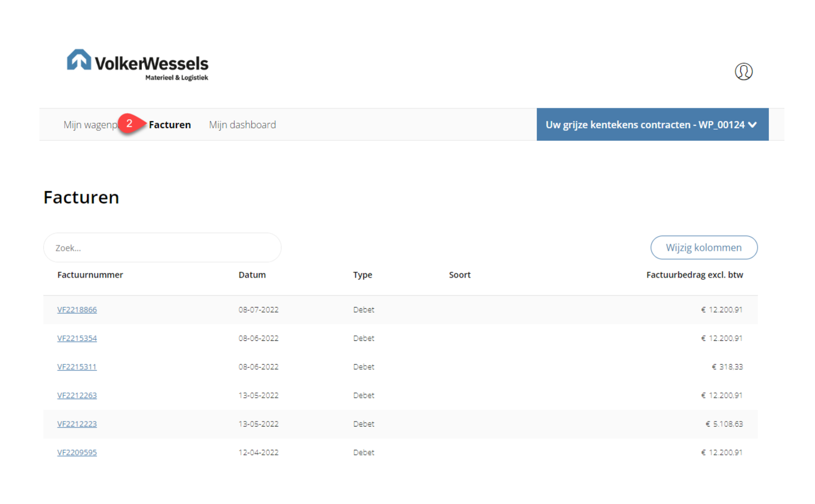Viewport: 815px width, 504px height.
Task: Click the € 12.200,91 amount for VF2209595
Action: [722, 452]
